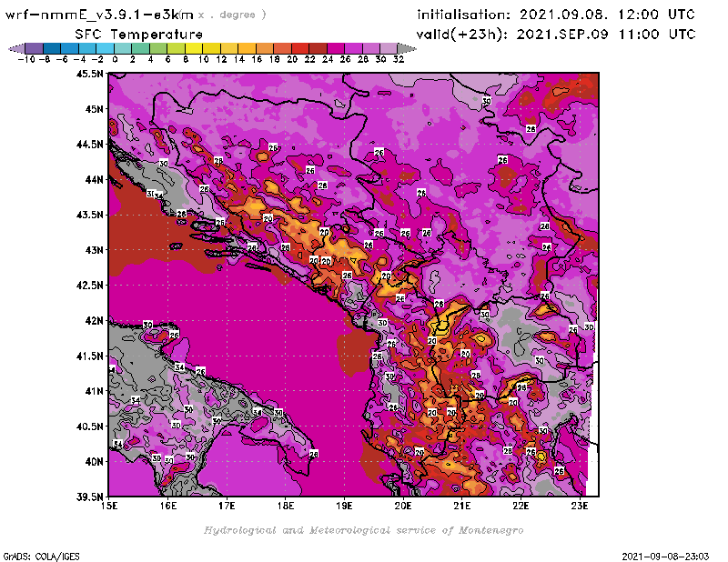Click the 45N latitude label

click(95, 109)
